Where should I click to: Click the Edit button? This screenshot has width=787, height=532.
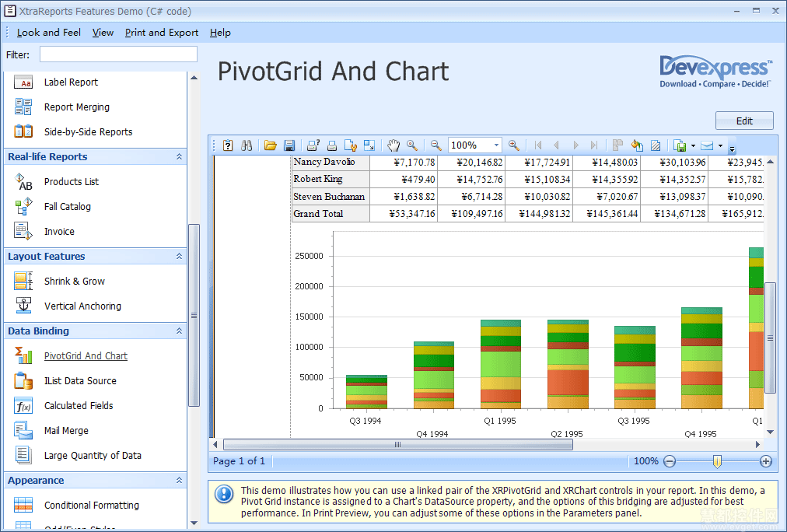(744, 121)
